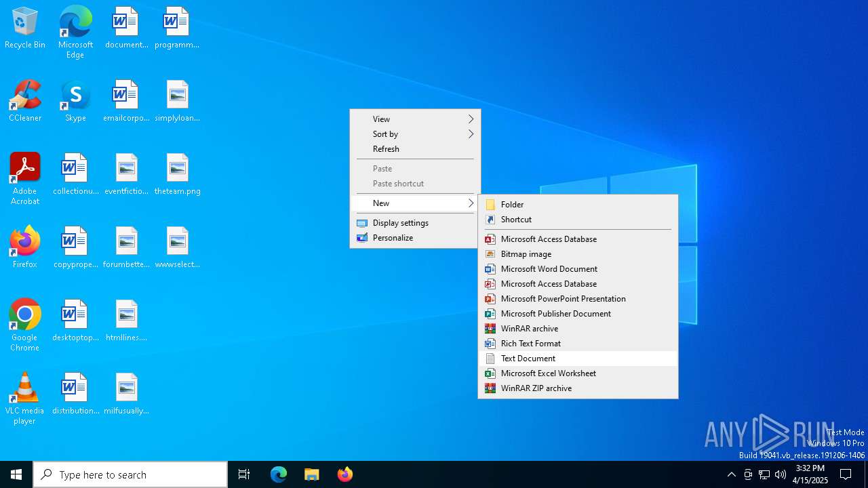This screenshot has height=488, width=868.
Task: Create a new Microsoft PowerPoint Presentation
Action: (x=578, y=299)
